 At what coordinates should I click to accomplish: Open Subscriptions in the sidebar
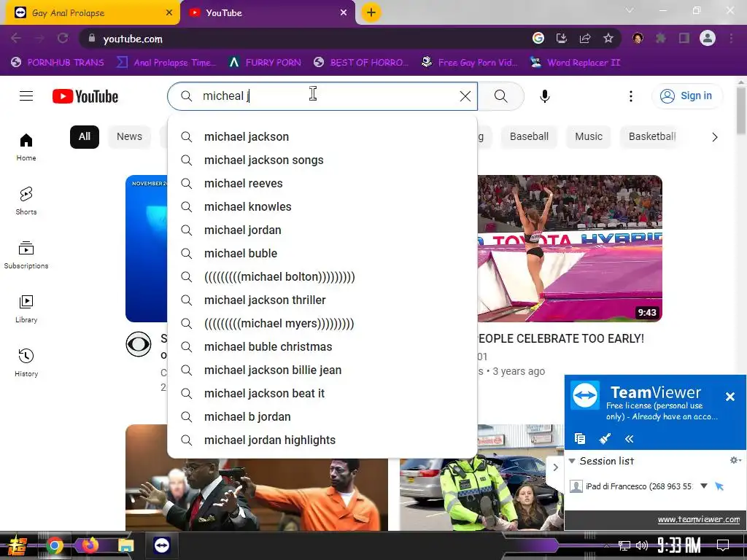pyautogui.click(x=26, y=254)
